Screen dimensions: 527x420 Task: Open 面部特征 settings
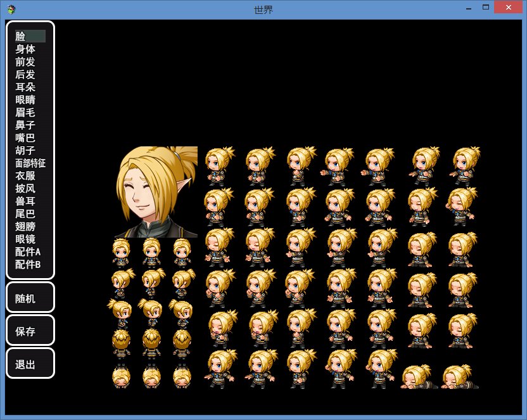[x=30, y=163]
